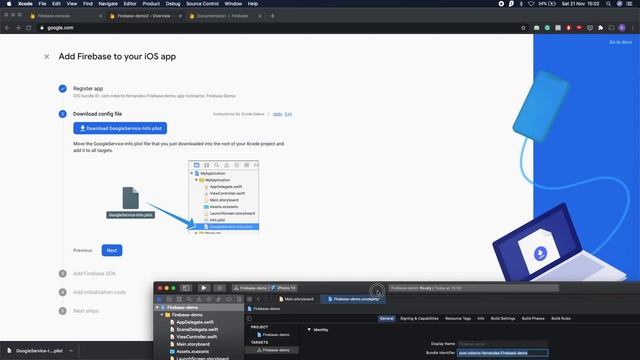Image resolution: width=640 pixels, height=360 pixels.
Task: Switch to Build Rules tab
Action: click(x=561, y=318)
